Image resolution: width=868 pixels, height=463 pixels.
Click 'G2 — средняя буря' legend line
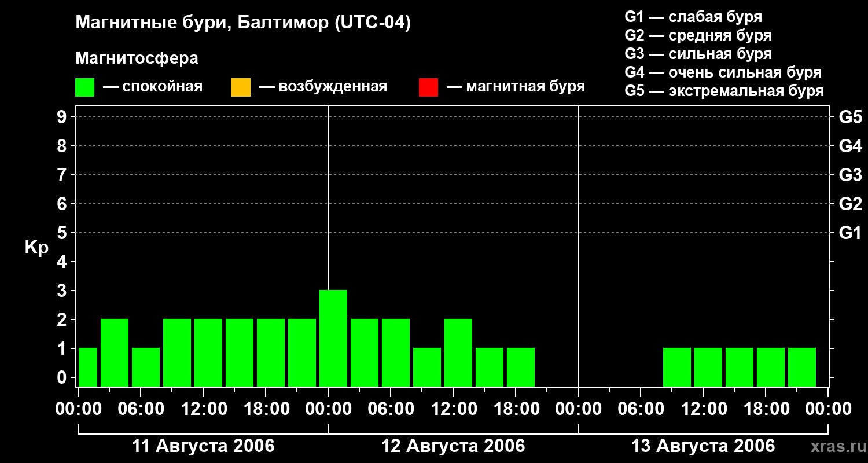[x=698, y=35]
